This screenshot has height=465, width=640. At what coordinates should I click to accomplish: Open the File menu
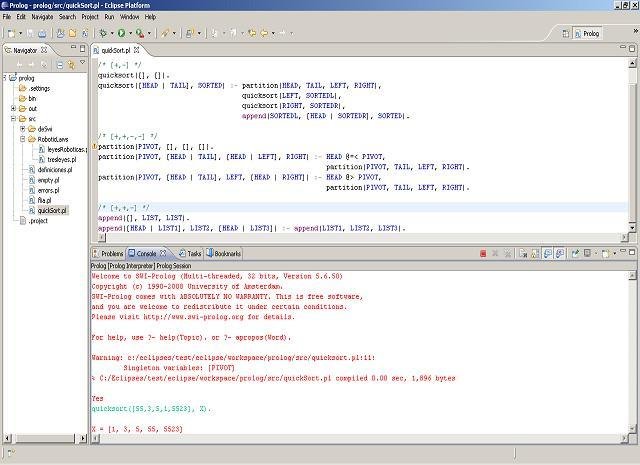(x=7, y=17)
